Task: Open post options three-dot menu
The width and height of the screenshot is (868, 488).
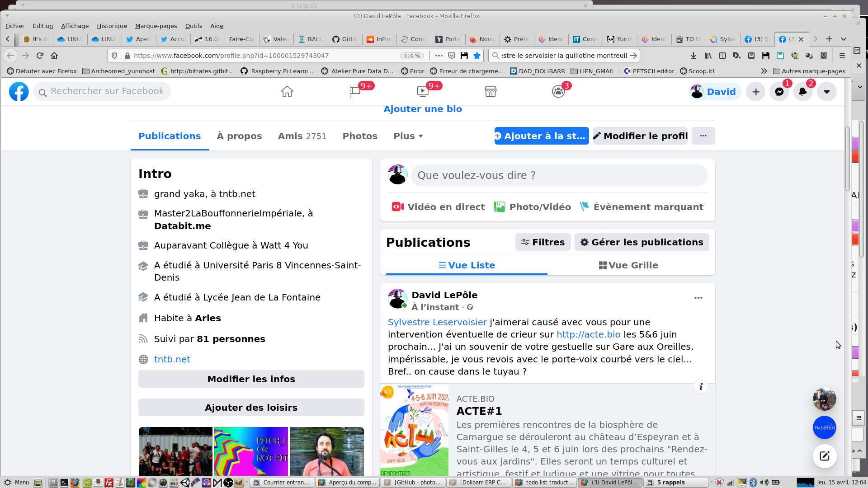Action: (698, 298)
